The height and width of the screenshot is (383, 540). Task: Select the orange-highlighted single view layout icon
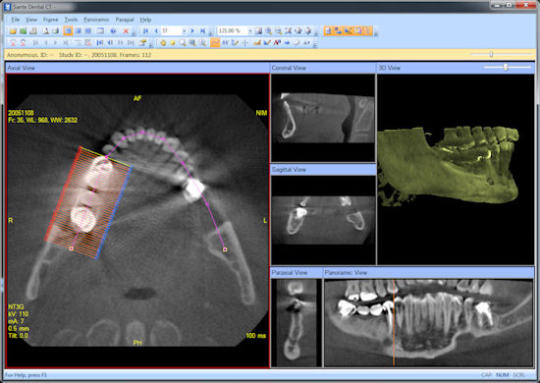(x=68, y=31)
